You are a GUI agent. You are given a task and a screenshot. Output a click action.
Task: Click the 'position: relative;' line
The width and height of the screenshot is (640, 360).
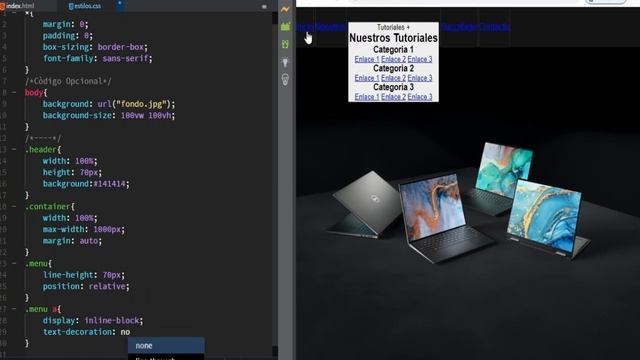pyautogui.click(x=86, y=287)
